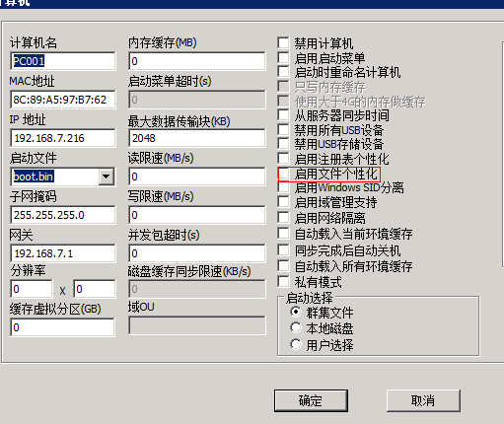504x424 pixels.
Task: Select the 用户选择 boot option
Action: coord(296,344)
